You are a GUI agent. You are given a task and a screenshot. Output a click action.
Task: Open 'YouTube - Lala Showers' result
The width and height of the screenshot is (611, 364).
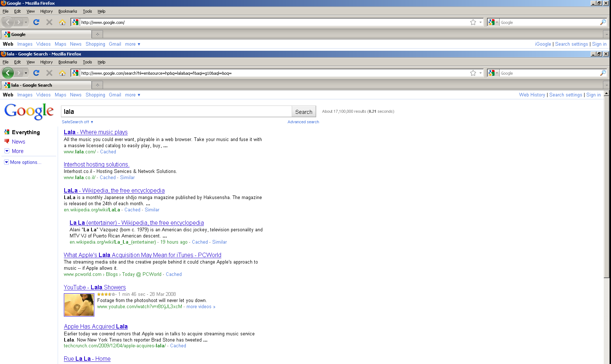[95, 288]
